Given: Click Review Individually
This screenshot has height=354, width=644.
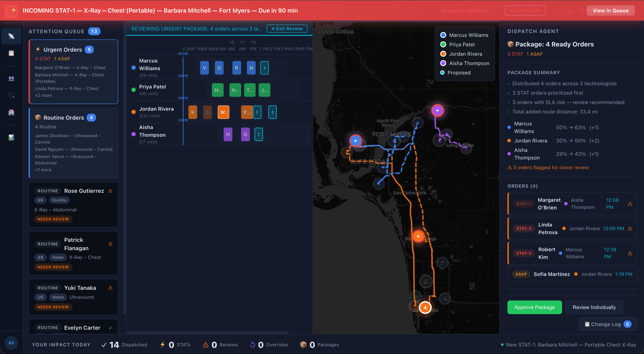Looking at the screenshot, I should [594, 307].
